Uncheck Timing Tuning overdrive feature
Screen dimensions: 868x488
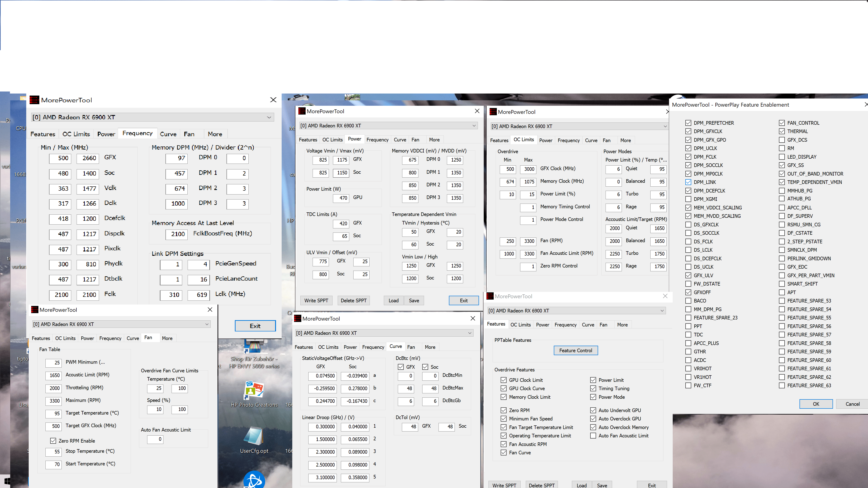pos(593,388)
